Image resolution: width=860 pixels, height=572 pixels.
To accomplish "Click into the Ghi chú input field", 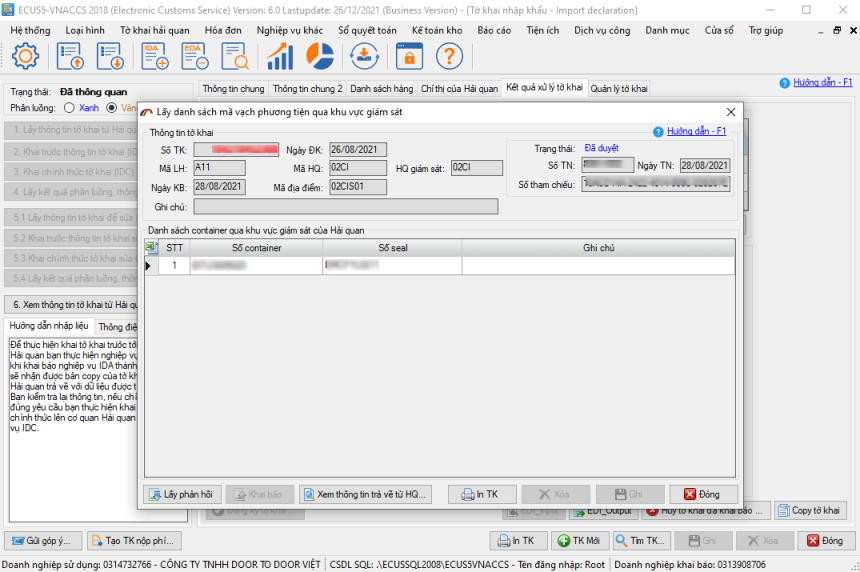I will pos(346,207).
